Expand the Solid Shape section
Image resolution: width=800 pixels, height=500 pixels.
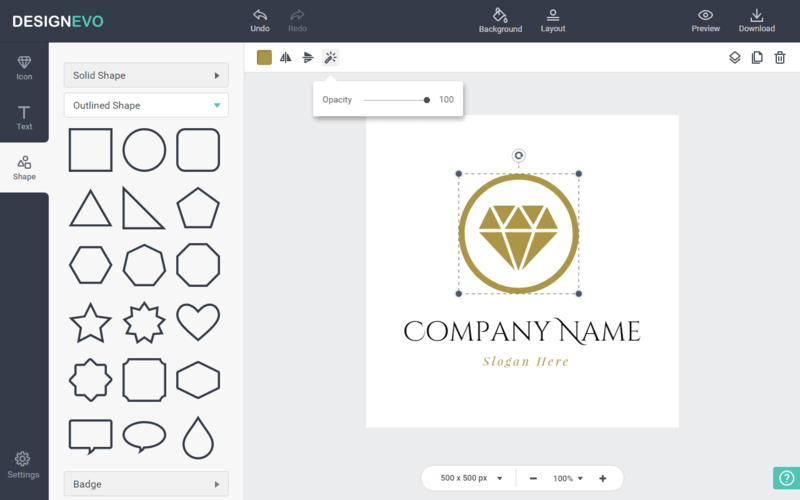(x=146, y=75)
